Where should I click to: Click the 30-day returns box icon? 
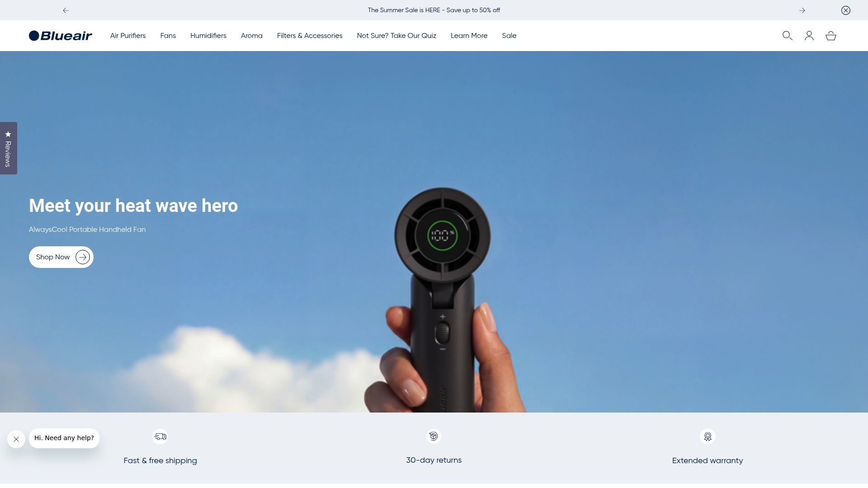point(434,436)
